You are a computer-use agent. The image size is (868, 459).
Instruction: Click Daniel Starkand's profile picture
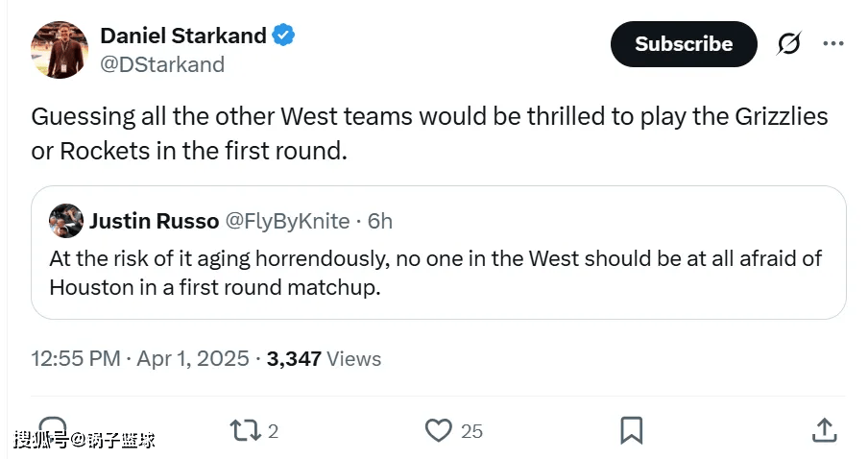pyautogui.click(x=60, y=48)
